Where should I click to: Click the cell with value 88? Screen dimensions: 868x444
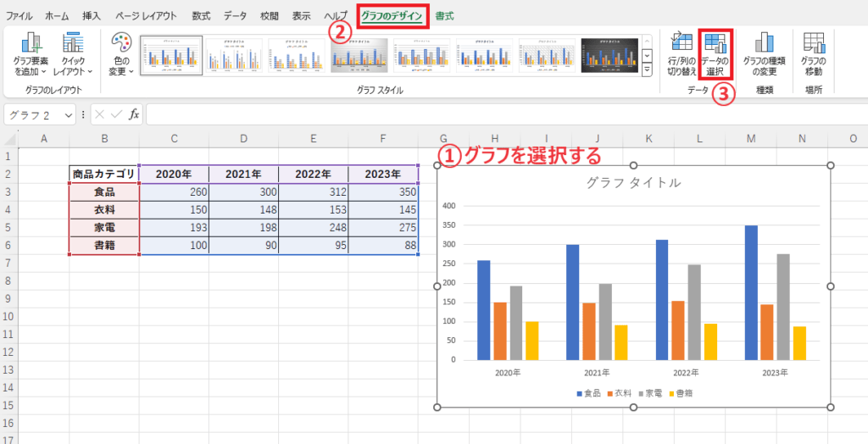383,245
